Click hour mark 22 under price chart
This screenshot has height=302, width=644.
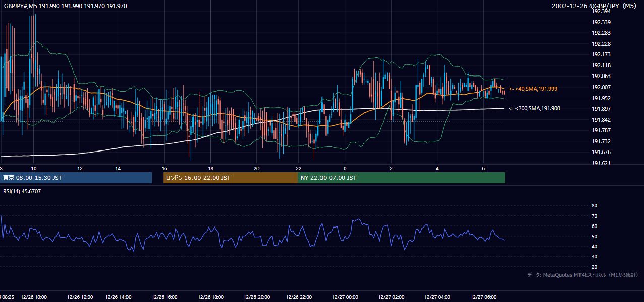[x=298, y=168]
